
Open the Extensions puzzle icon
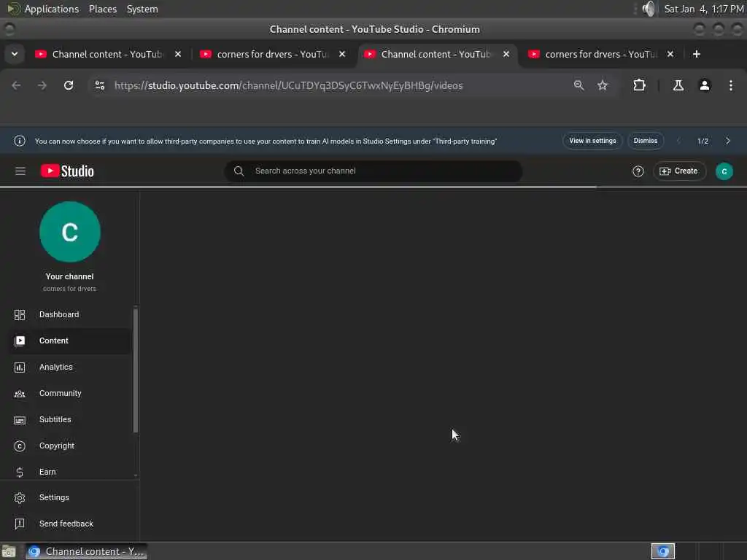click(639, 85)
